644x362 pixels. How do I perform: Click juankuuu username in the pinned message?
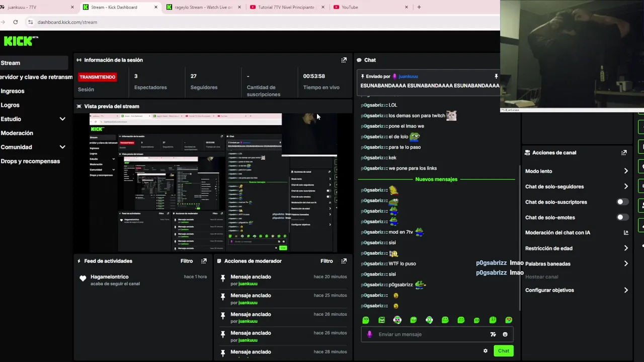(409, 76)
